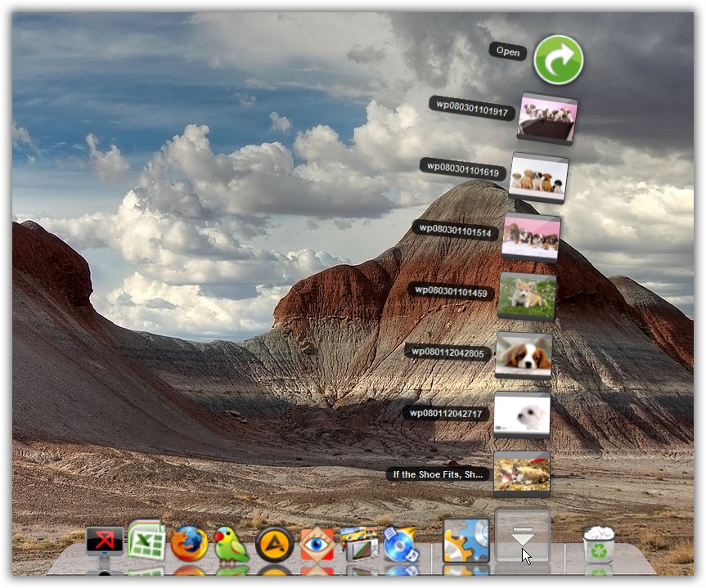Click the green Open arrow button
The height and width of the screenshot is (588, 706).
[559, 59]
